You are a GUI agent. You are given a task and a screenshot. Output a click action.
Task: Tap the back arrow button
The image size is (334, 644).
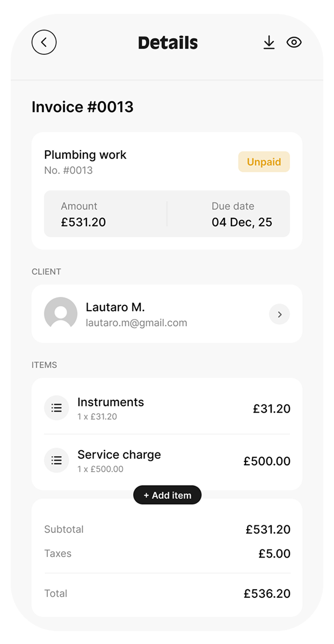pos(44,42)
